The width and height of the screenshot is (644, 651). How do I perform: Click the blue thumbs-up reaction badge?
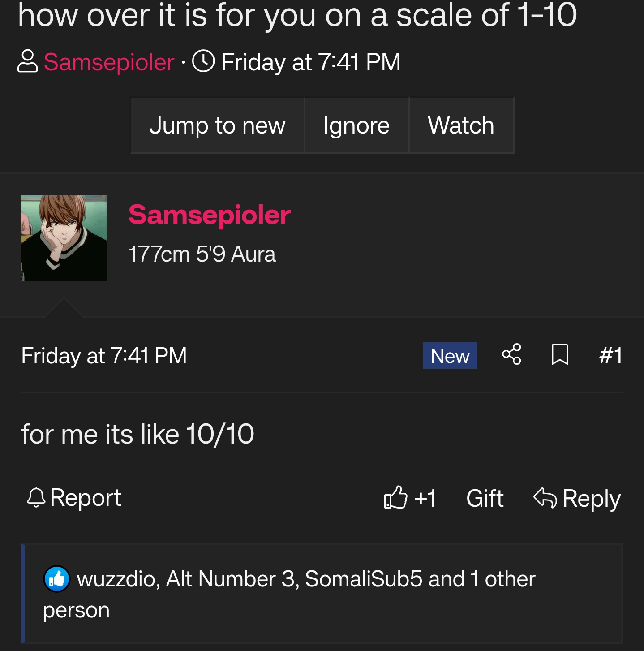pos(58,579)
